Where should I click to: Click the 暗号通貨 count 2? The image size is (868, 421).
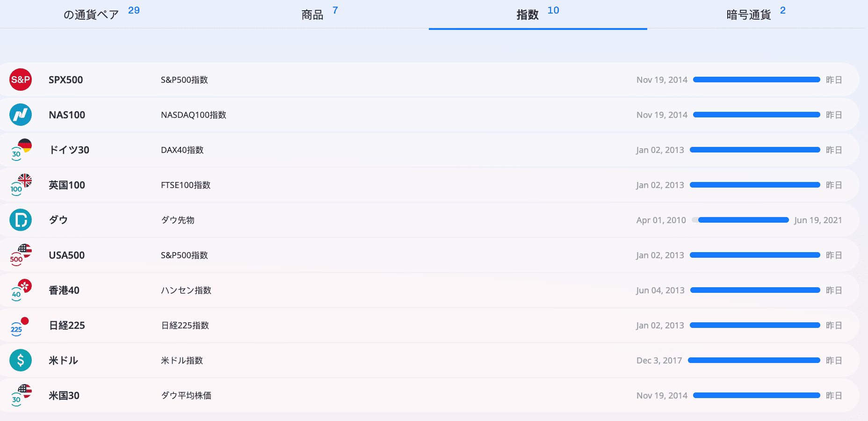[783, 10]
